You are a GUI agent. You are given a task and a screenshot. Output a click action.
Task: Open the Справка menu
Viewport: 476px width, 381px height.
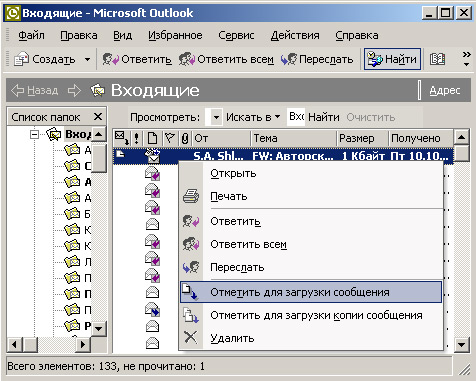coord(357,35)
